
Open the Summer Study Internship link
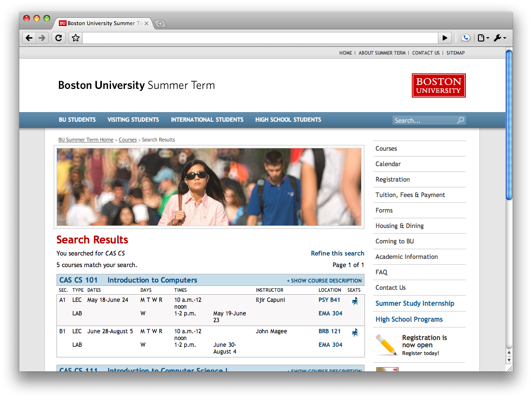(415, 303)
